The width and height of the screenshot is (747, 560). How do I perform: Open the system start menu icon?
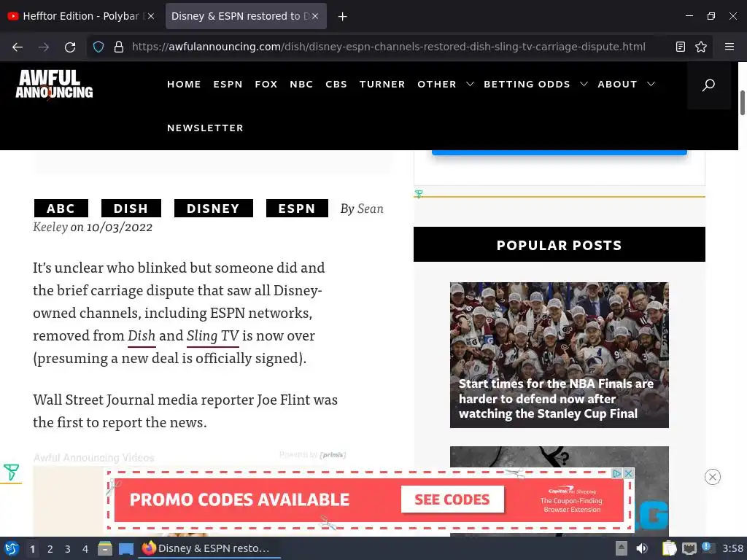click(x=12, y=548)
